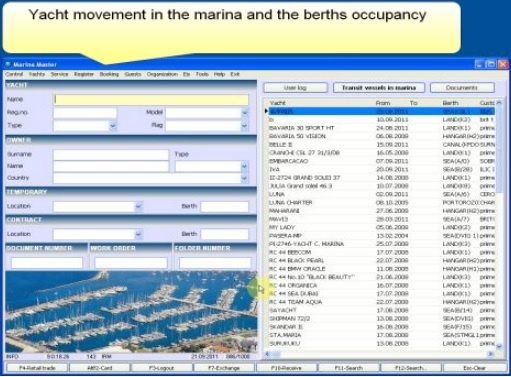
Task: Select the BAVARIA 30 SPORT HT row
Action: [382, 128]
